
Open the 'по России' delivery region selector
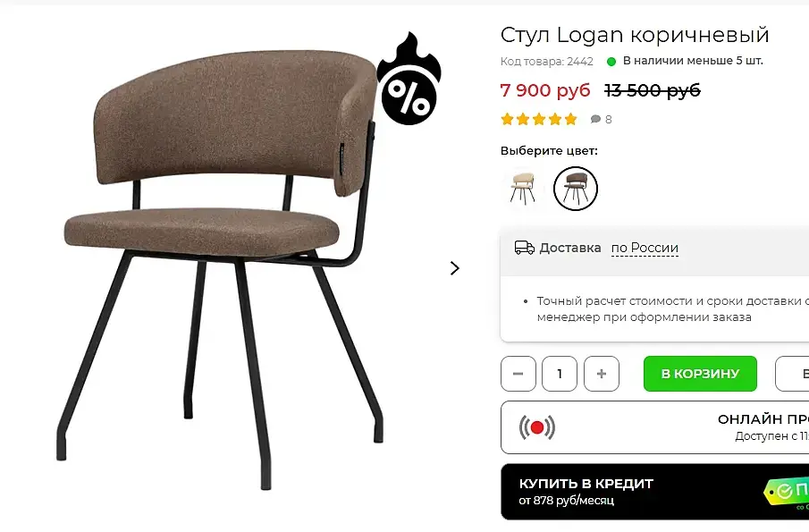[645, 249]
